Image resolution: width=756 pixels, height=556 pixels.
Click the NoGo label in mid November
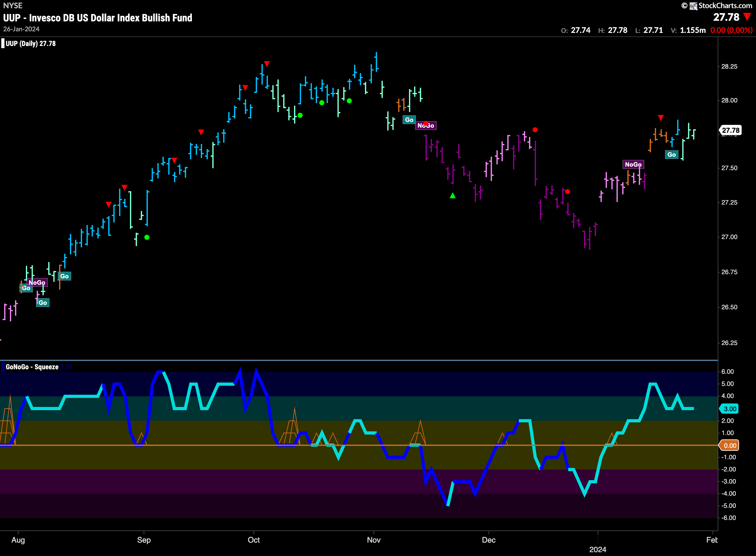coord(426,125)
